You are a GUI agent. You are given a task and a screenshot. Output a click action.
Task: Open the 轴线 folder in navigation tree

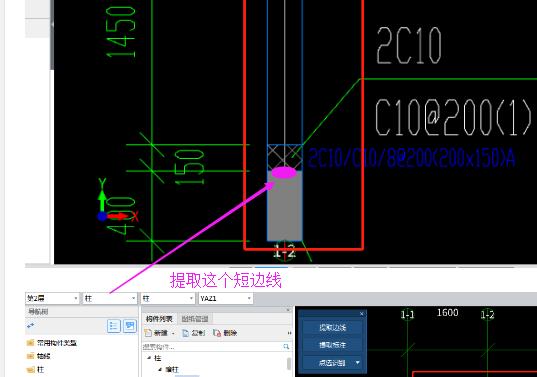(38, 356)
